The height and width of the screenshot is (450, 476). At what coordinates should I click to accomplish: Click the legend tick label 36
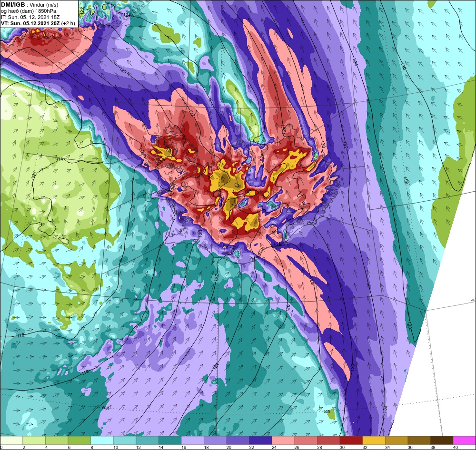tap(410, 447)
